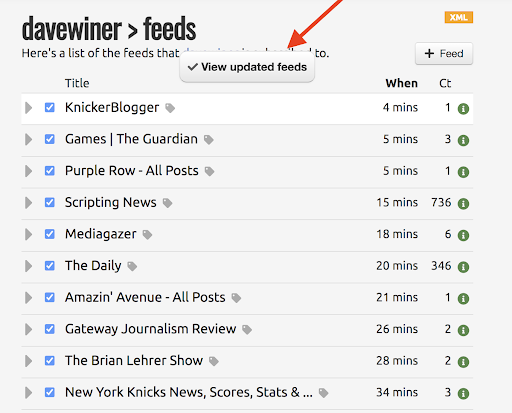Open the Mediagazer feed title
Viewport: 512px width, 413px height.
coord(101,234)
